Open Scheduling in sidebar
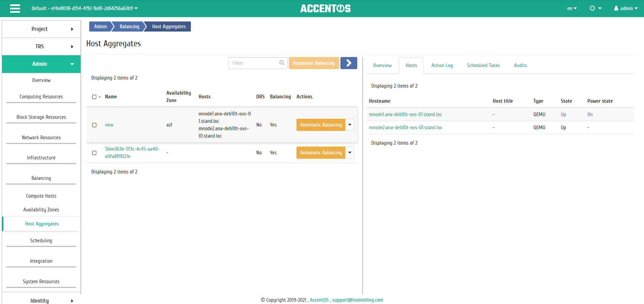Screen dimensions: 644x304 click(x=41, y=241)
